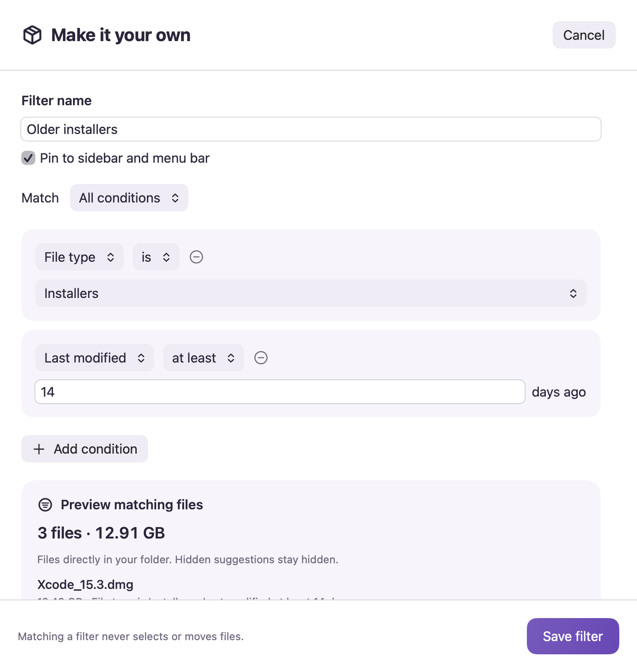The height and width of the screenshot is (672, 637).
Task: Select the Xcode_15.3.dmg preview file
Action: [85, 584]
